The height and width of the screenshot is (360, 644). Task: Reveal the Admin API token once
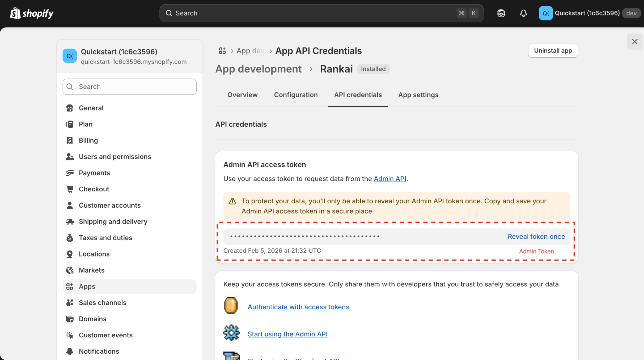pos(536,236)
